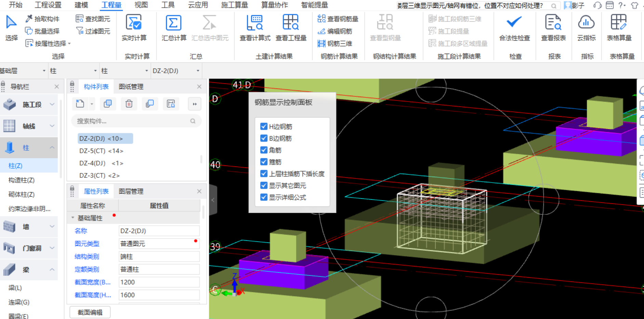Open the 工程设置 ribbon tab

click(x=48, y=5)
